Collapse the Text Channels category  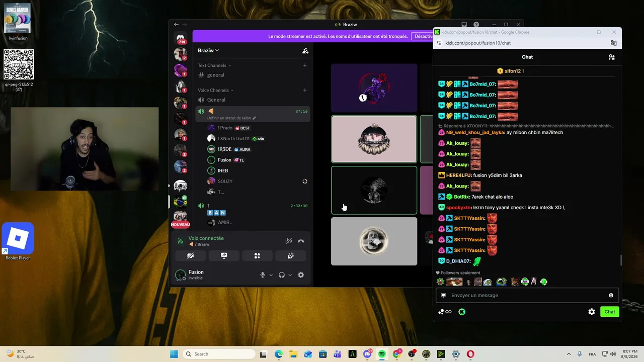(x=214, y=65)
